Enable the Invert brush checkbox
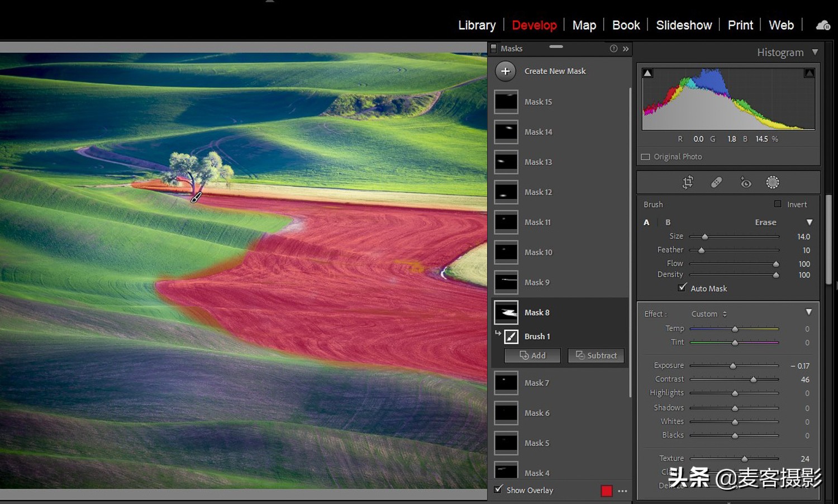 pyautogui.click(x=778, y=204)
